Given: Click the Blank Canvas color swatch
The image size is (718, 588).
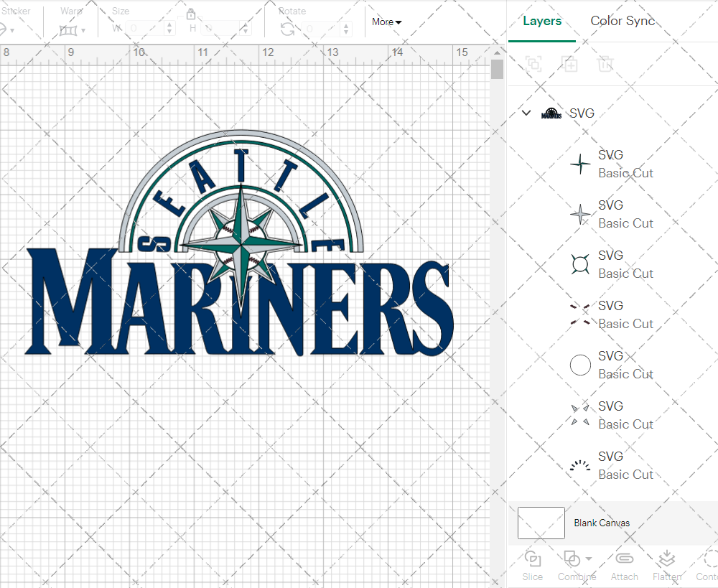Looking at the screenshot, I should (541, 523).
